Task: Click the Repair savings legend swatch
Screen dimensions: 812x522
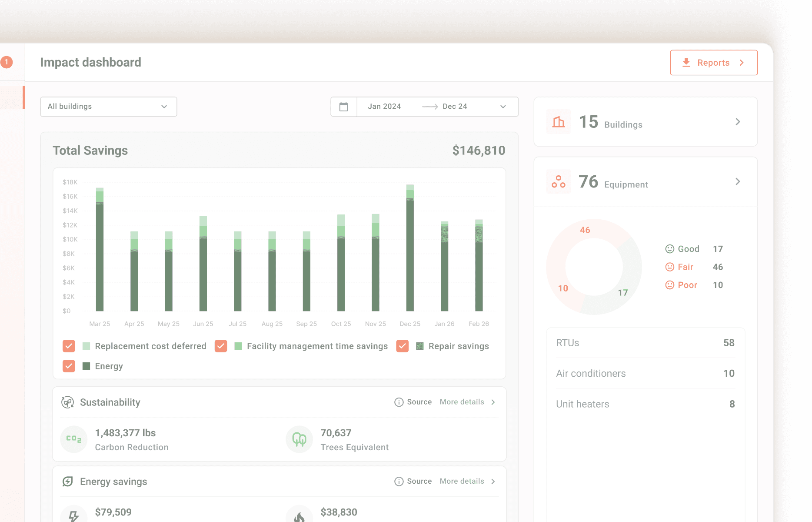Action: coord(420,346)
